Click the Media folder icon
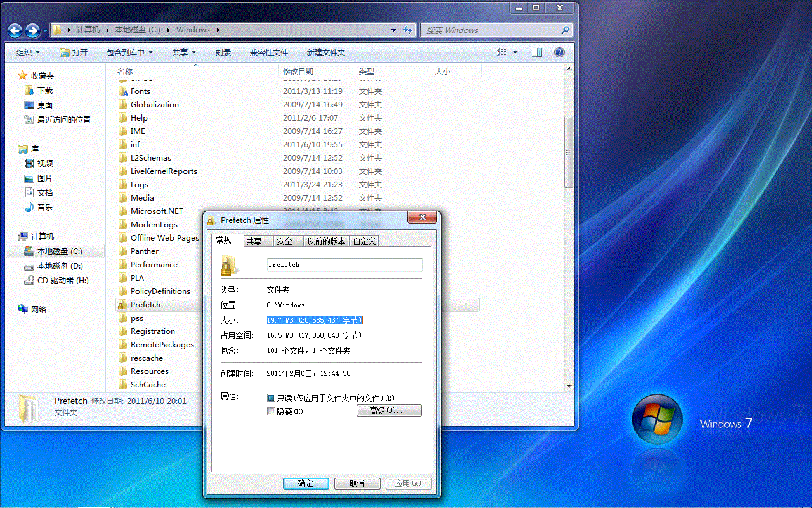Image resolution: width=812 pixels, height=508 pixels. tap(122, 197)
